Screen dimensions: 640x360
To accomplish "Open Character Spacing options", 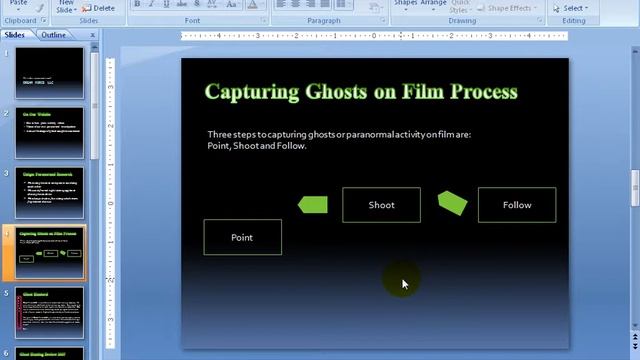I will point(212,4).
